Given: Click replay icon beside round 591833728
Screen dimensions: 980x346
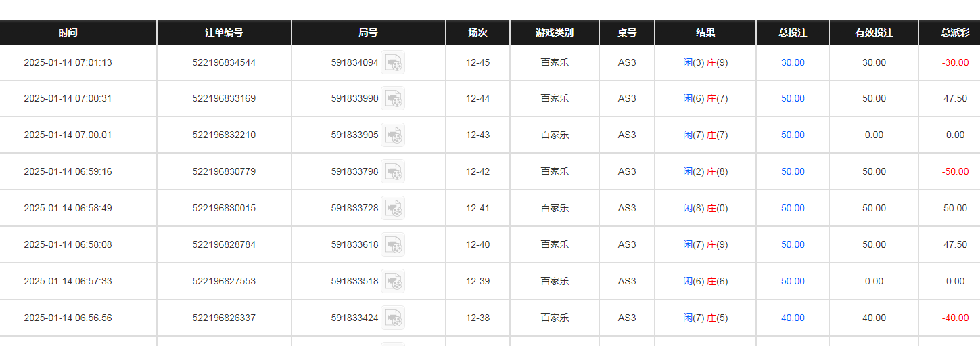Looking at the screenshot, I should tap(393, 208).
